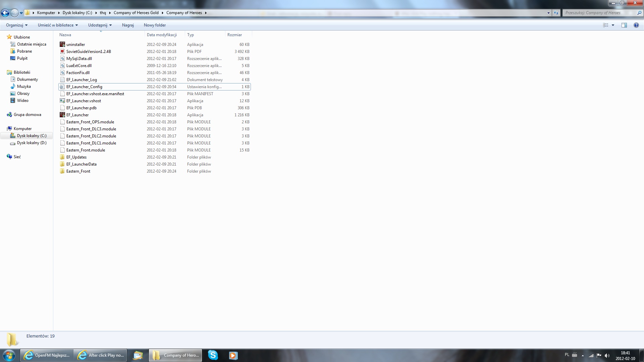The height and width of the screenshot is (362, 644).
Task: Expand the arrow after Komputer breadcrumb
Action: pos(59,13)
